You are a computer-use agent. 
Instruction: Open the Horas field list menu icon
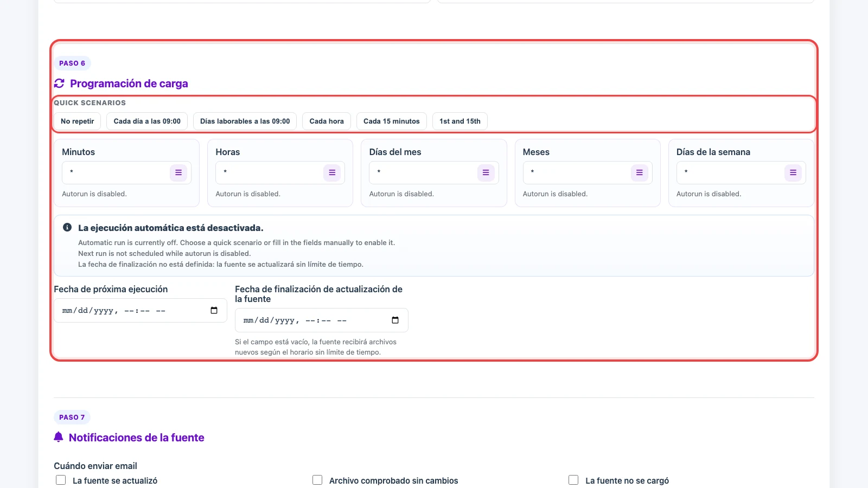(x=332, y=172)
